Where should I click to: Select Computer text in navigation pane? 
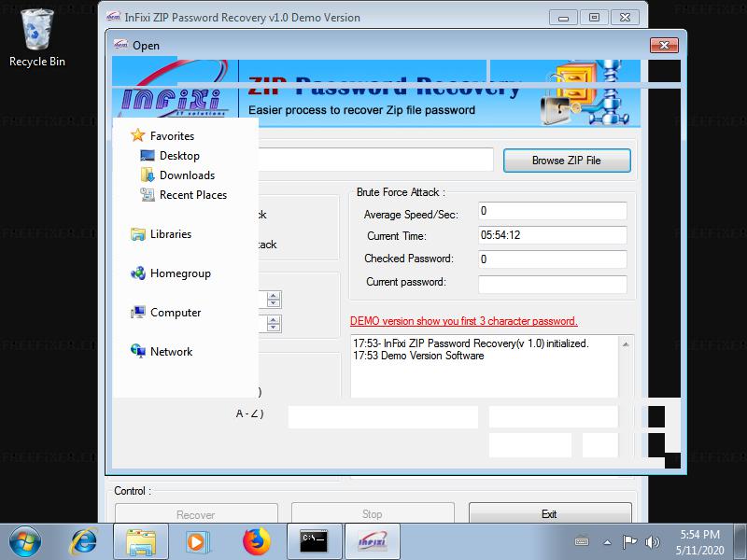coord(176,313)
